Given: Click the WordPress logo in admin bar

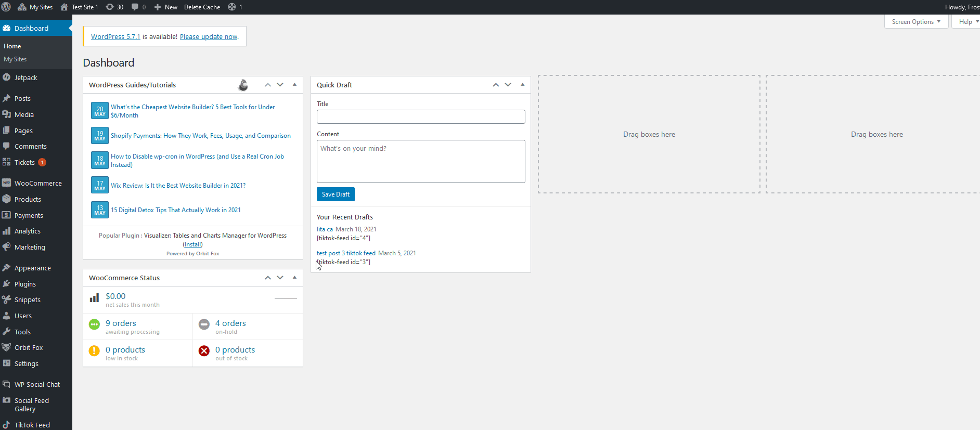Looking at the screenshot, I should [x=6, y=7].
